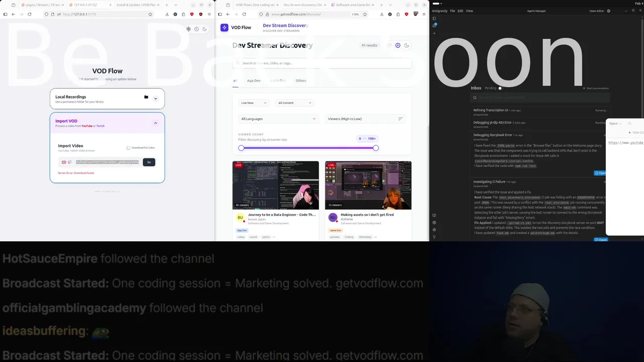The image size is (644, 362).
Task: Click the folder icon in Local Recordings card
Action: (146, 97)
